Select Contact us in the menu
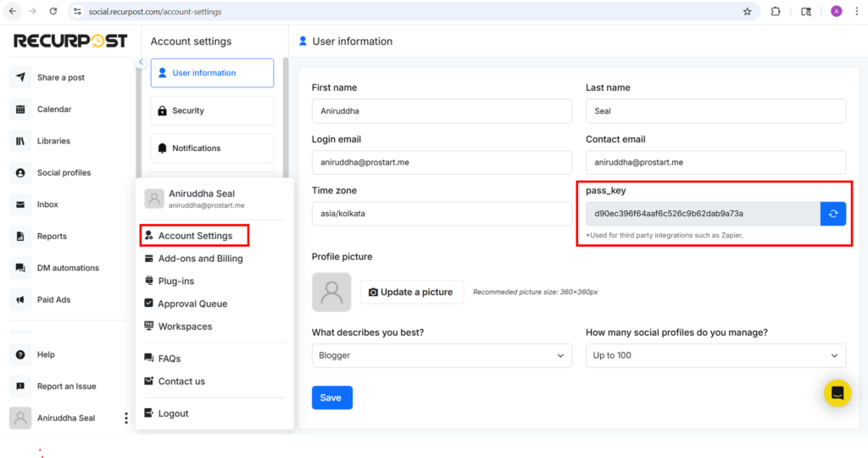The width and height of the screenshot is (868, 458). click(x=175, y=382)
